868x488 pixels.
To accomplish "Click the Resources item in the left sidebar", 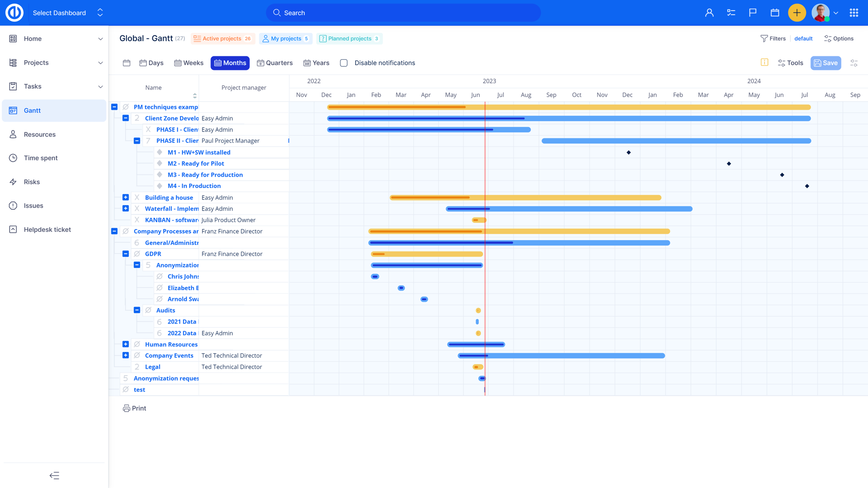I will [x=40, y=134].
